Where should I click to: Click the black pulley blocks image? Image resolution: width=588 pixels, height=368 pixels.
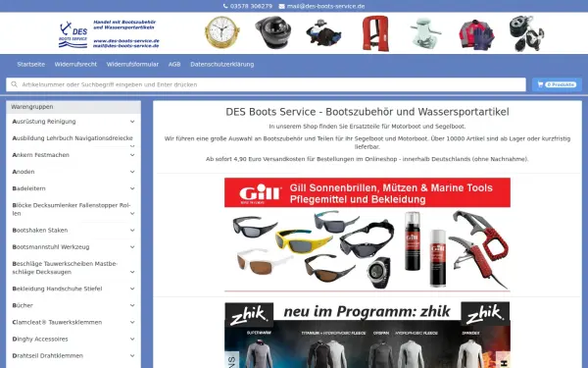click(x=526, y=33)
